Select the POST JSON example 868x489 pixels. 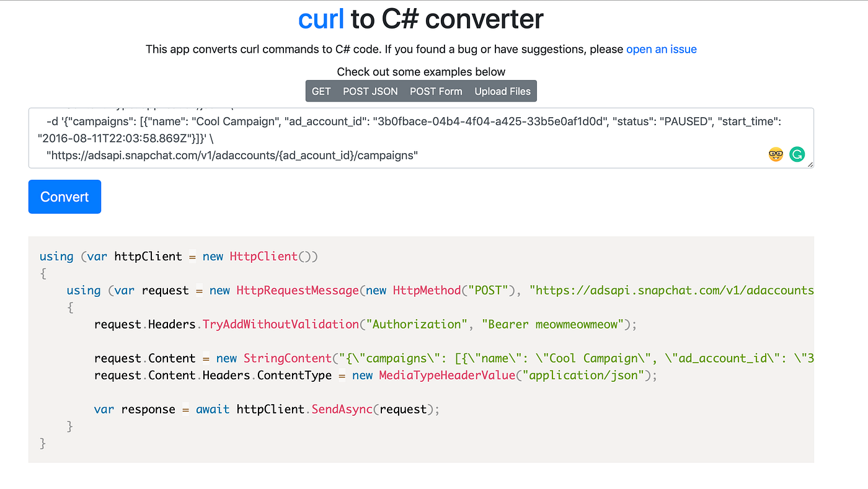point(370,90)
